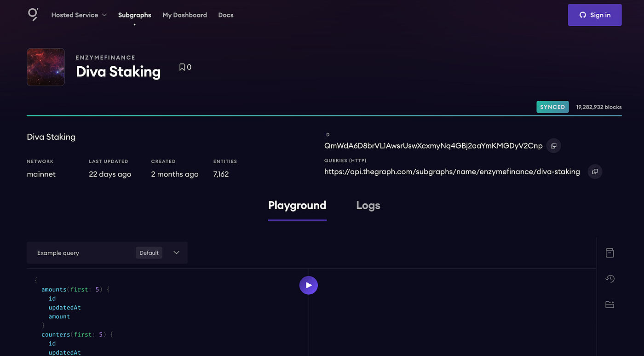Go to My Dashboard
The width and height of the screenshot is (644, 356).
pyautogui.click(x=184, y=15)
